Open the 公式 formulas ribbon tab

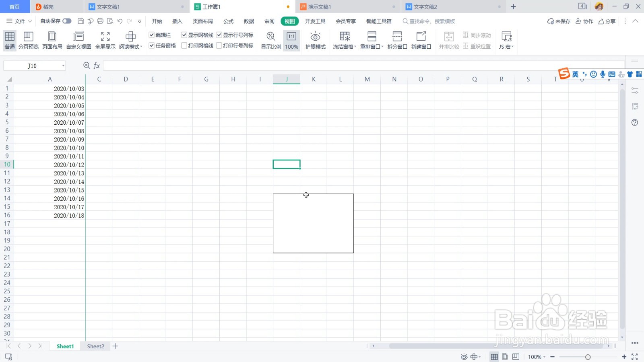228,21
